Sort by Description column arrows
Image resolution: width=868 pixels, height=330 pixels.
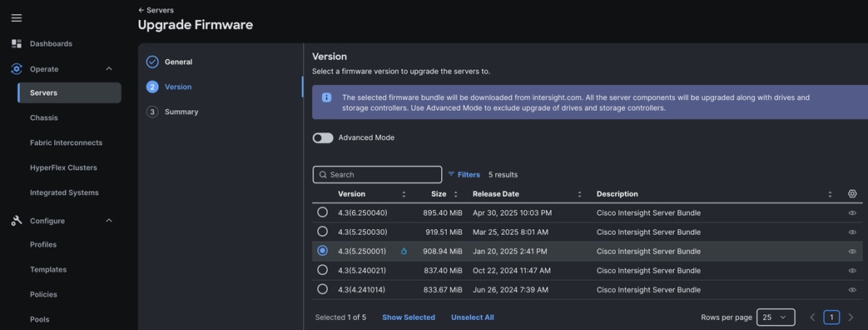point(830,194)
